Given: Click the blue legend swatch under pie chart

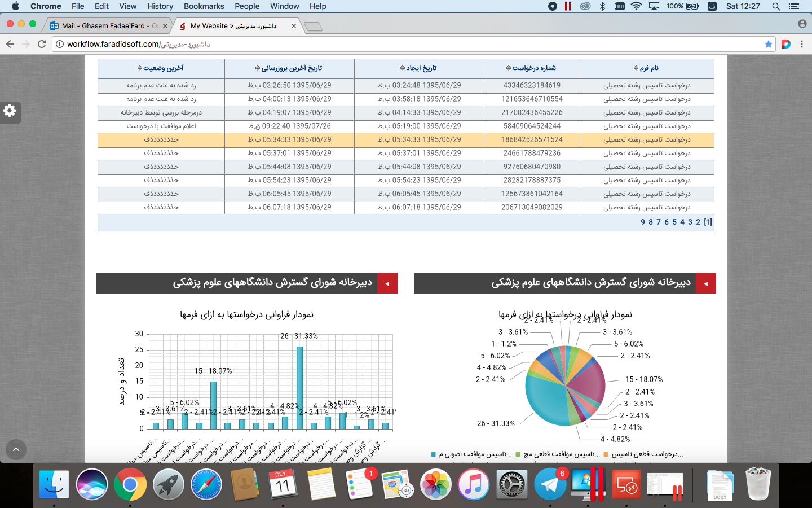Looking at the screenshot, I should pos(433,454).
